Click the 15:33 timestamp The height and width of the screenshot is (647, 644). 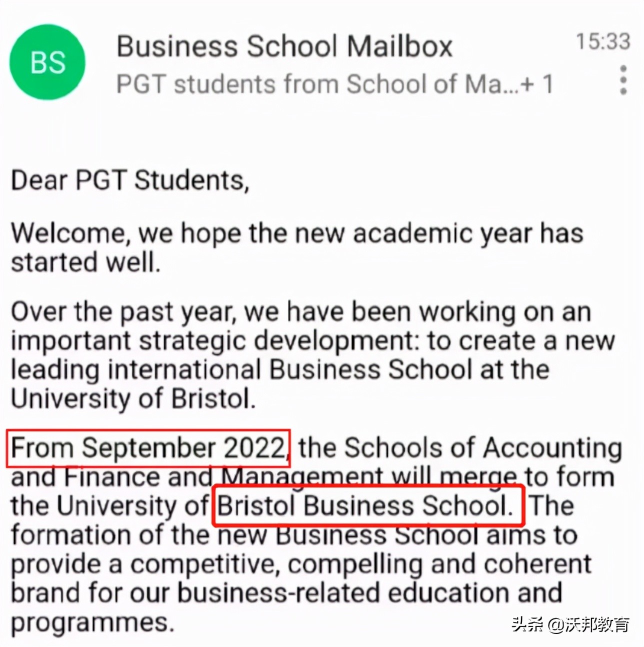click(602, 41)
